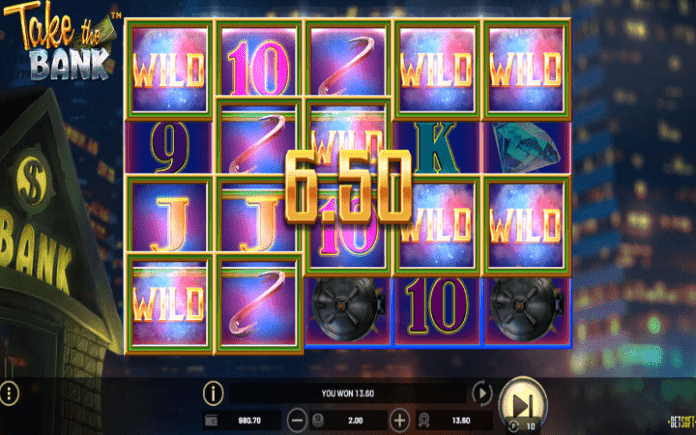Screen dimensions: 696x435
Task: Toggle the autoplay circular arrow button
Action: pos(482,393)
